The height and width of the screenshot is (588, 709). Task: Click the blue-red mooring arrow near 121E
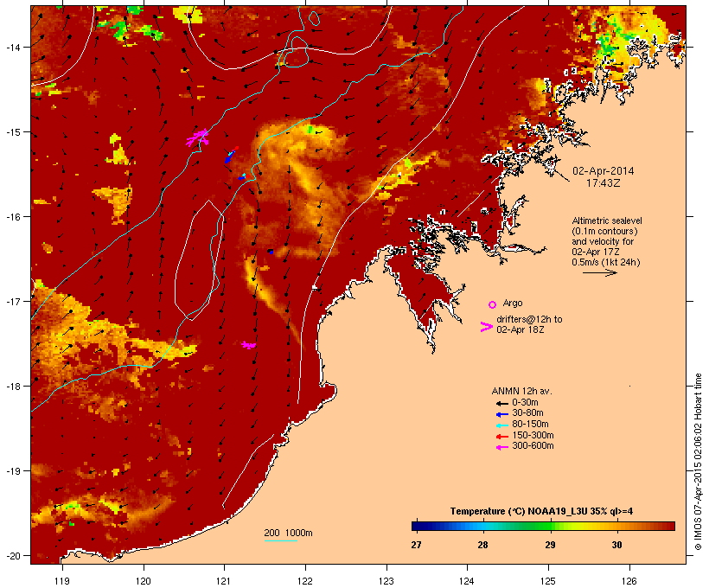click(231, 155)
